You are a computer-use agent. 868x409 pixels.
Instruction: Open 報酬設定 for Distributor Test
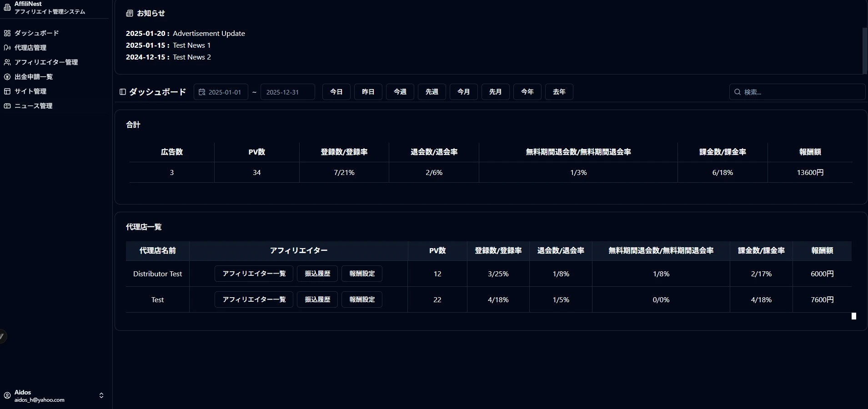pos(362,274)
